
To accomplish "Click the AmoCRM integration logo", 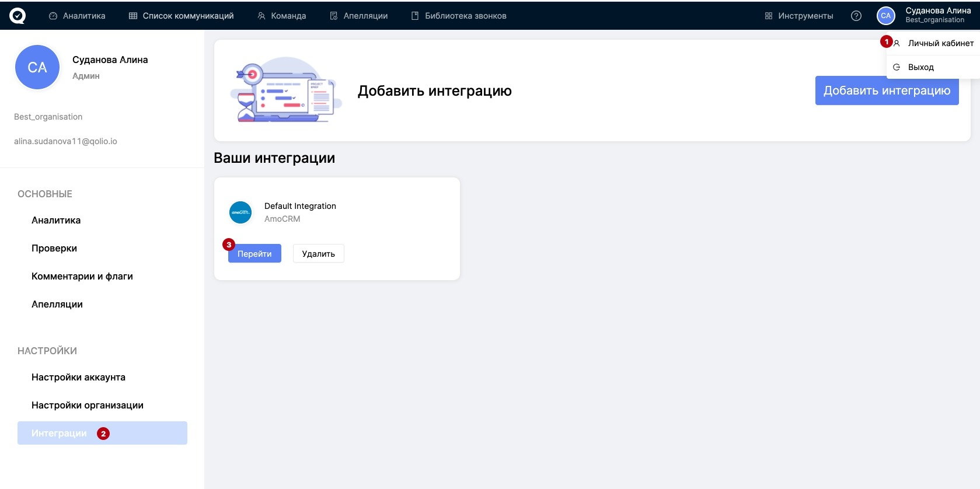I will pos(240,212).
